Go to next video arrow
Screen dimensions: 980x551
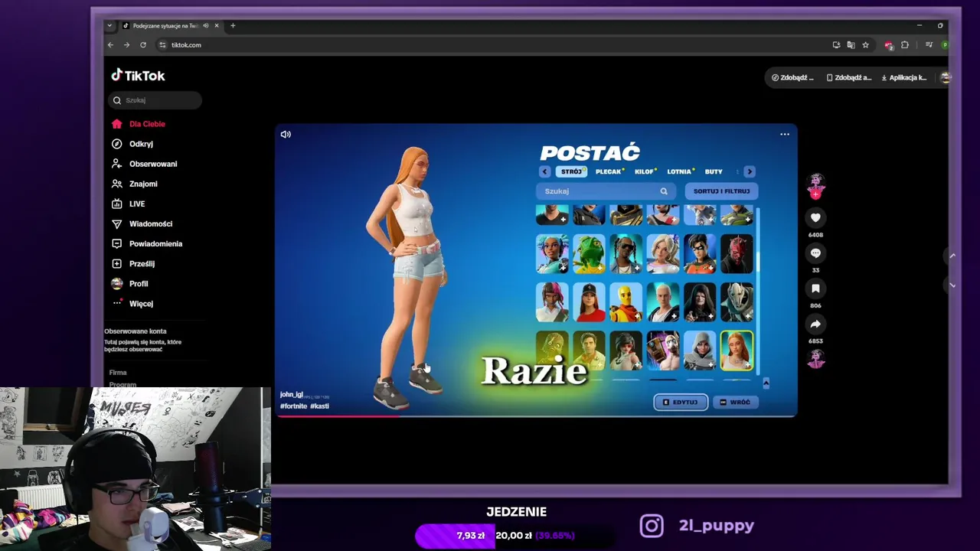click(952, 285)
